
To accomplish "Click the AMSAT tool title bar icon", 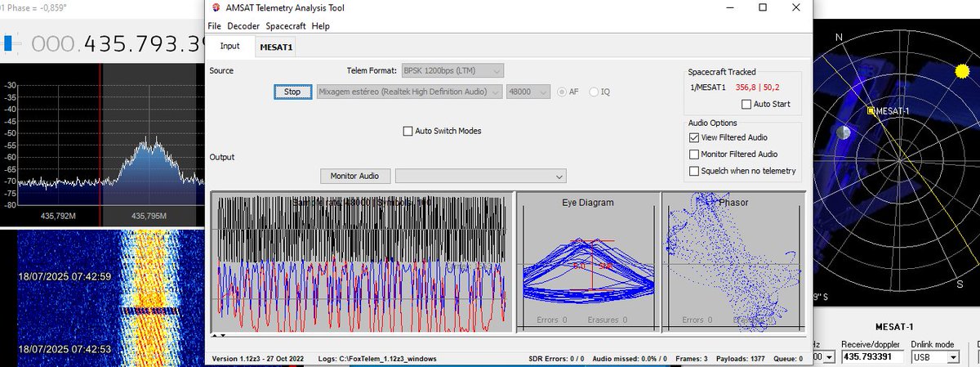I will [x=216, y=7].
